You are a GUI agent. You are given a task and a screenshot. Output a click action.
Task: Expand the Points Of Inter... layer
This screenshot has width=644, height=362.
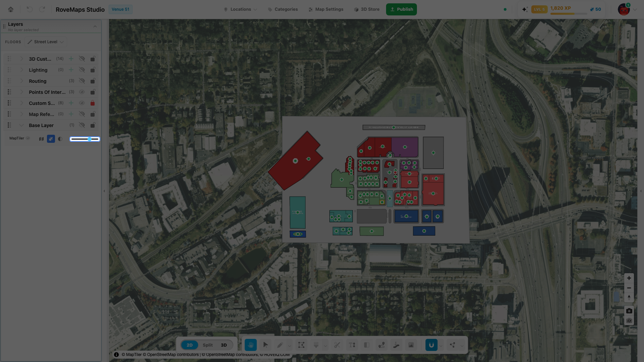tap(21, 92)
